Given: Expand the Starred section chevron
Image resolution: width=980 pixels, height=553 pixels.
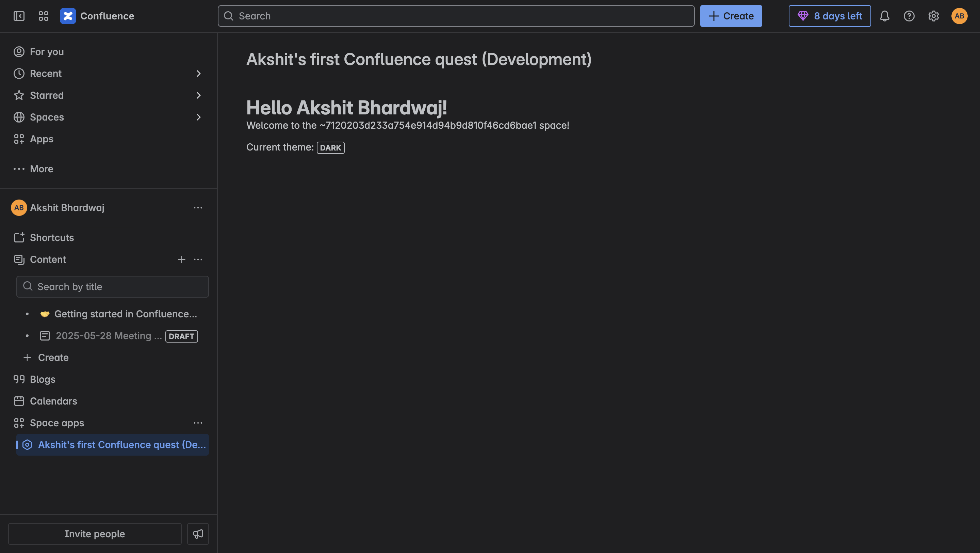Looking at the screenshot, I should coord(198,95).
